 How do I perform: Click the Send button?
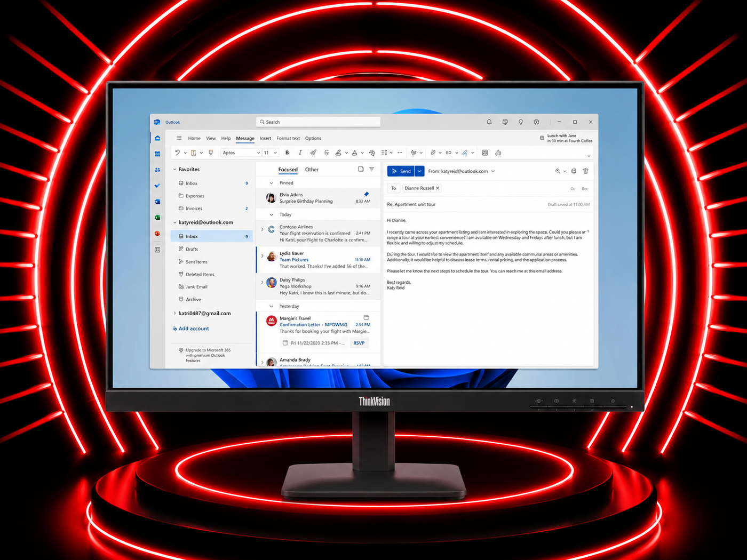(x=401, y=171)
